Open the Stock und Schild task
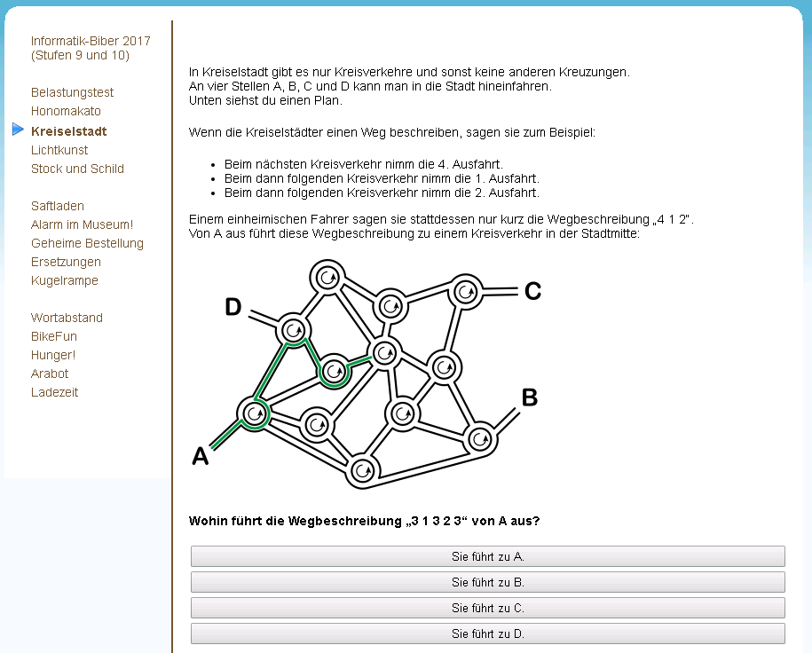812x653 pixels. coord(78,169)
